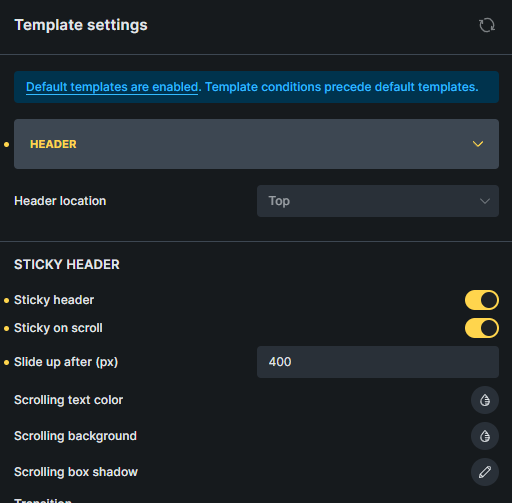Click the yellow dot beside Sticky header
The height and width of the screenshot is (503, 512).
point(6,300)
